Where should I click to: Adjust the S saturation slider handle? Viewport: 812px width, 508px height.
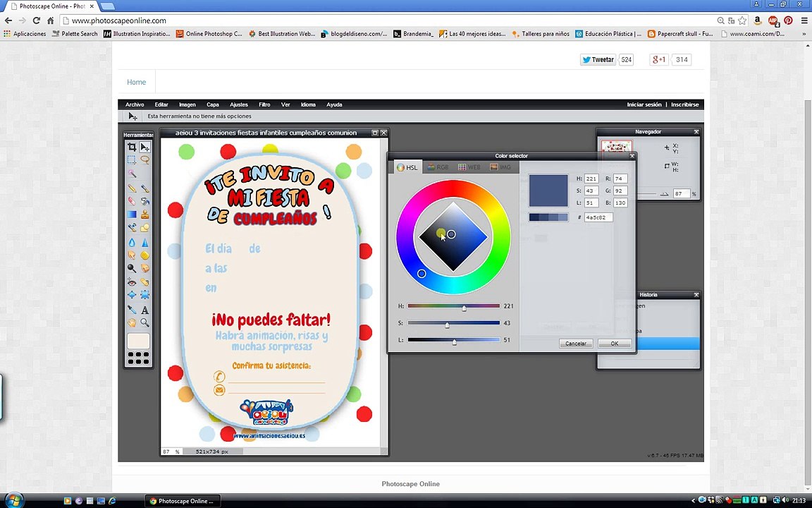(x=448, y=325)
